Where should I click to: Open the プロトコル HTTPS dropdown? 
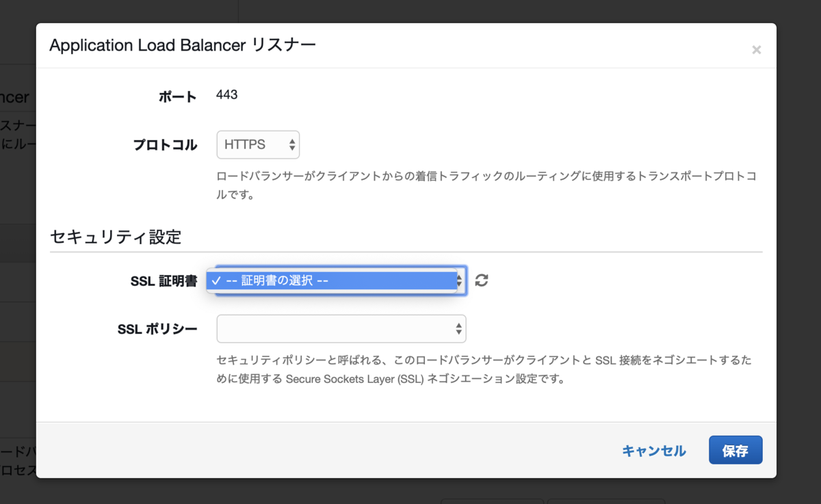point(258,144)
